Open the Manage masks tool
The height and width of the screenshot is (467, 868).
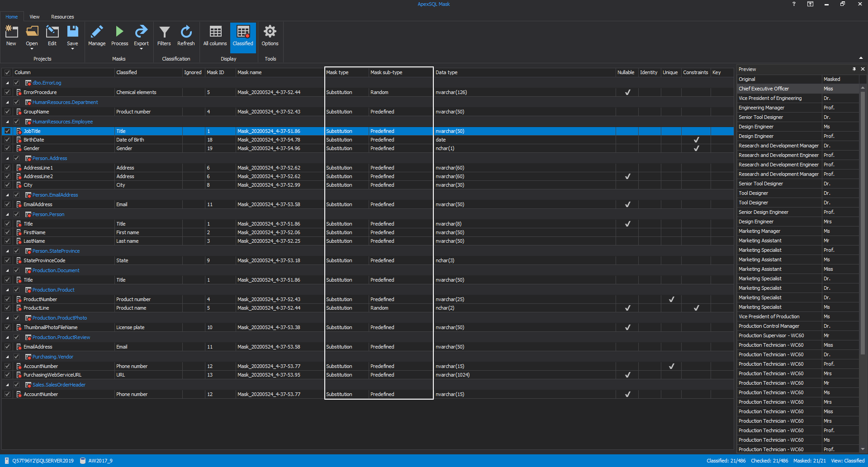coord(97,36)
